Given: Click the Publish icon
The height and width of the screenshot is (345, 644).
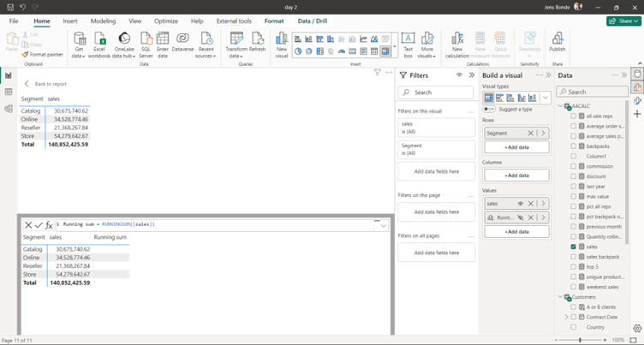Looking at the screenshot, I should (x=558, y=39).
